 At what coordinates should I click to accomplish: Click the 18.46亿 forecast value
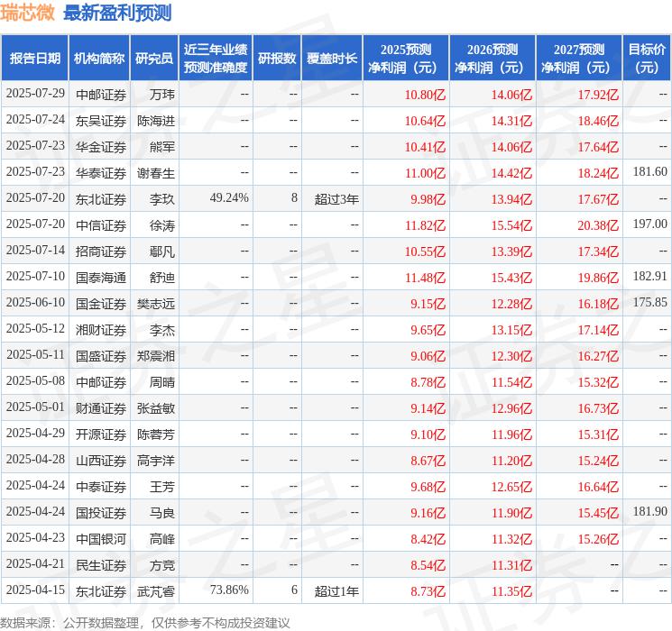click(x=598, y=121)
